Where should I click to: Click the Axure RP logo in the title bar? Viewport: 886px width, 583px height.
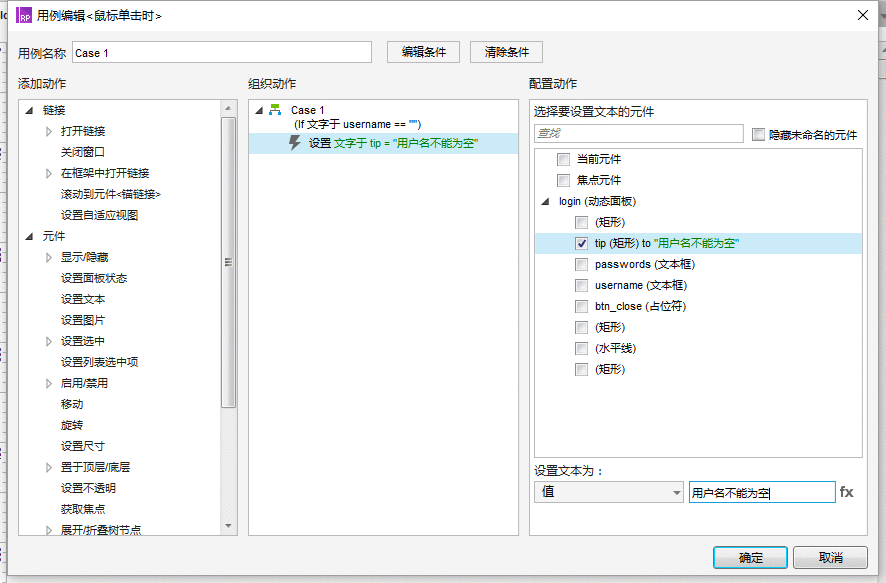click(24, 15)
